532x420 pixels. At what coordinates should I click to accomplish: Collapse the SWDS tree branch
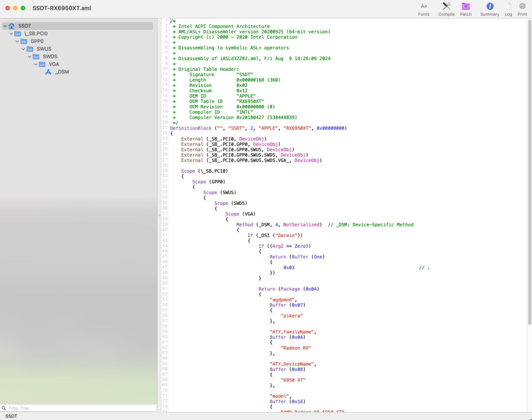tap(30, 57)
